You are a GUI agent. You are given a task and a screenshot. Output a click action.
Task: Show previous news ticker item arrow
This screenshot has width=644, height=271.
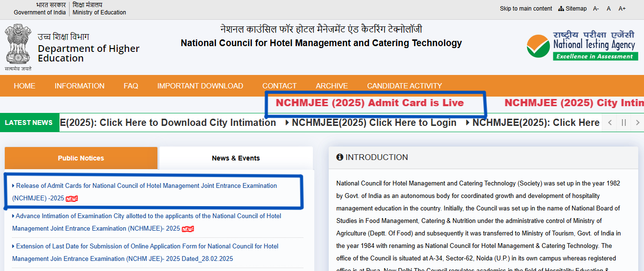click(x=610, y=123)
